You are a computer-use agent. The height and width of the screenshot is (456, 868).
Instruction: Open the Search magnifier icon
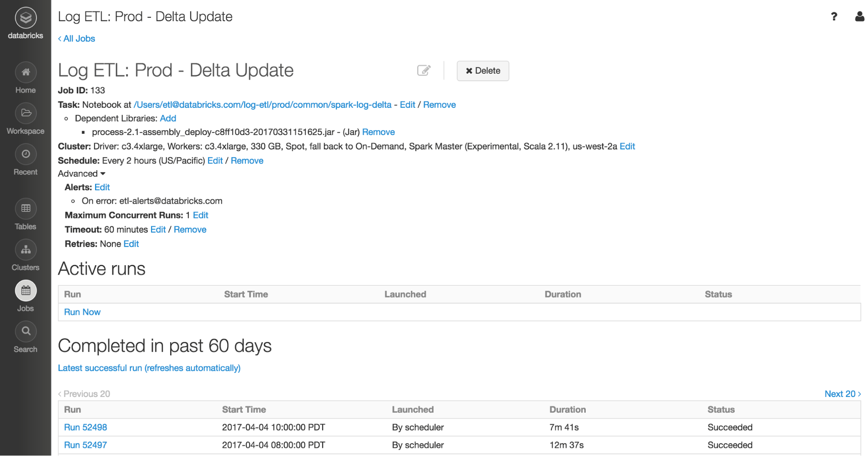26,331
